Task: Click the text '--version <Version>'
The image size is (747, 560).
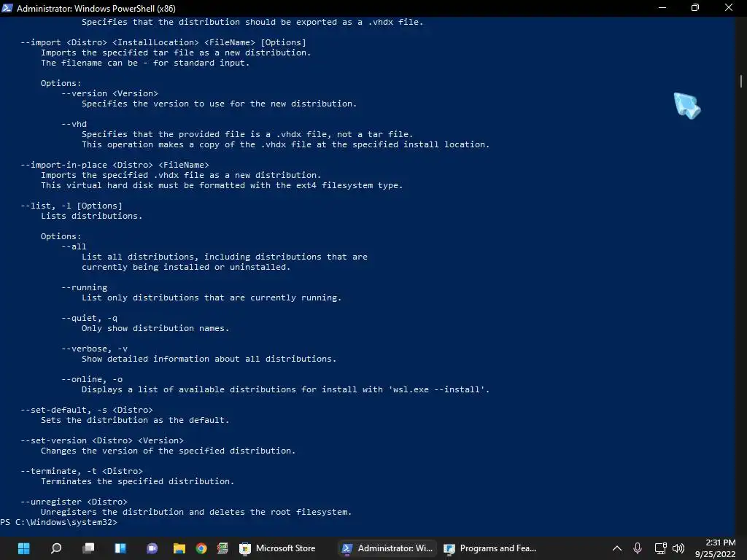Action: pyautogui.click(x=109, y=93)
